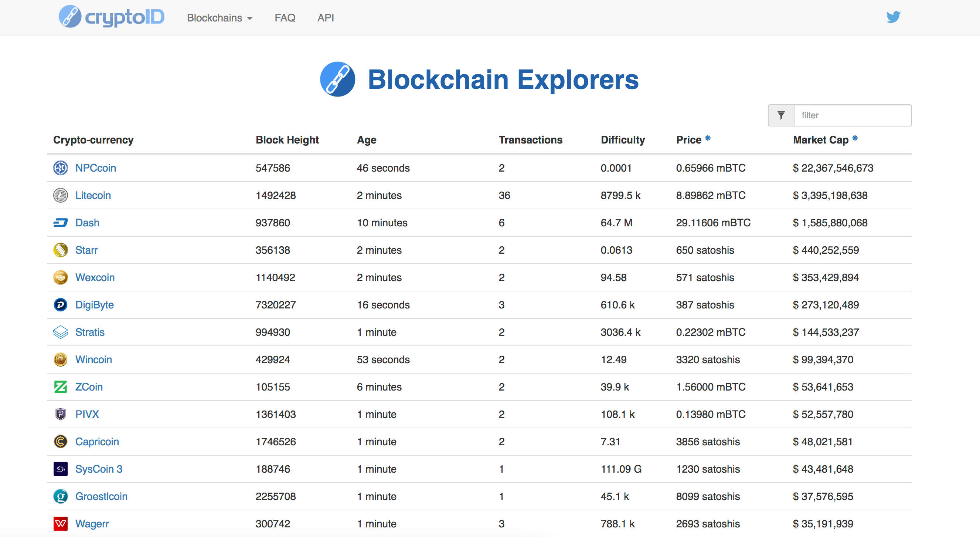
Task: Select block height 7320227
Action: [x=275, y=305]
